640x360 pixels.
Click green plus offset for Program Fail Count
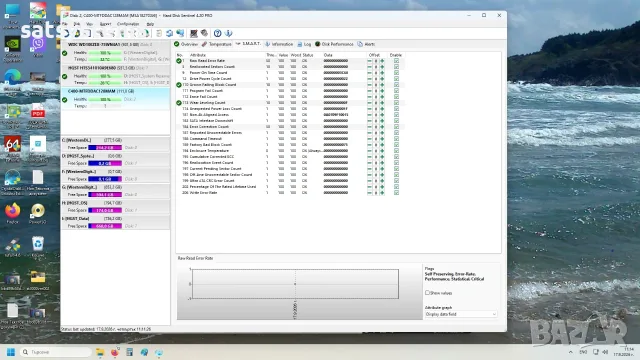(382, 91)
